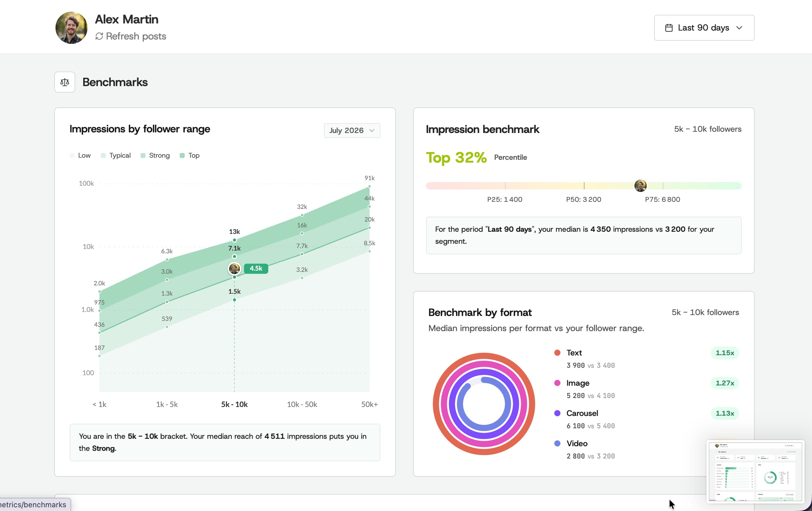The height and width of the screenshot is (511, 812).
Task: Click the avatar marker on the percentile bar
Action: tap(640, 186)
